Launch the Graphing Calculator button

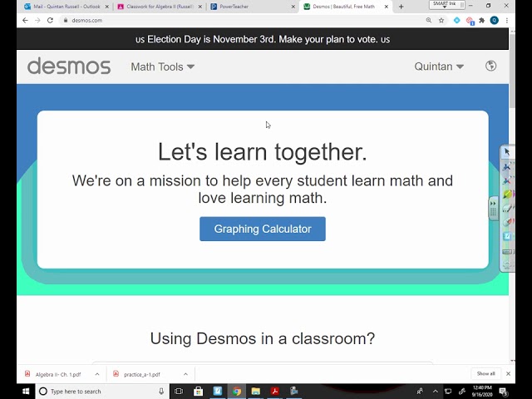[x=263, y=229]
